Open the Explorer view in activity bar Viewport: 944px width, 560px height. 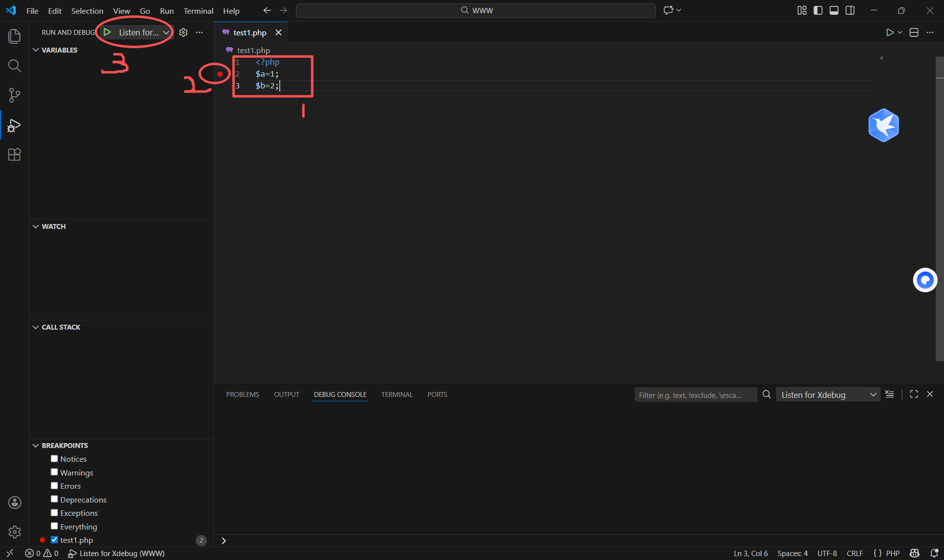pos(15,36)
